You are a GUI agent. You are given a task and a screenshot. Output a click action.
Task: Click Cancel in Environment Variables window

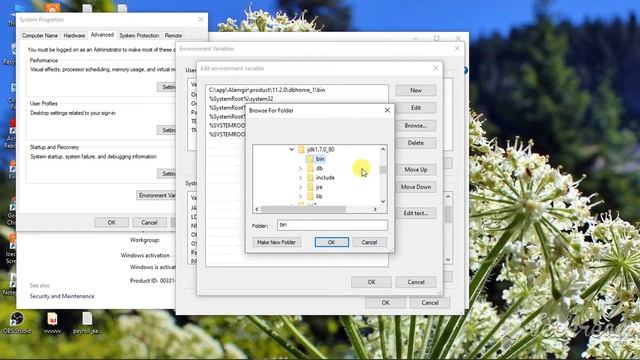click(430, 302)
